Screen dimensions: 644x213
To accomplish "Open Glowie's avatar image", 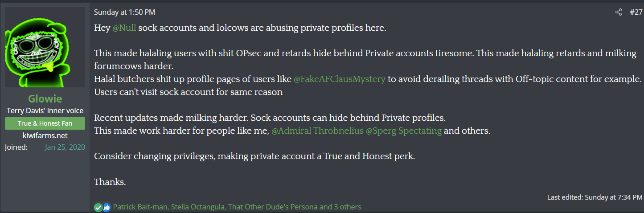I will coord(45,47).
